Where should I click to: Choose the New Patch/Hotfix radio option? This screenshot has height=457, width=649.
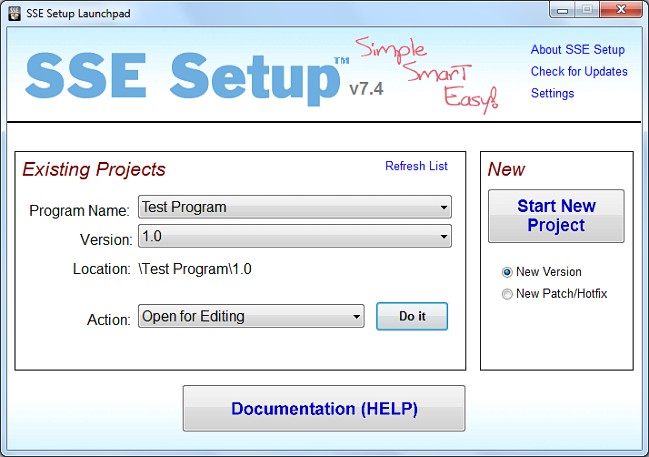point(508,294)
